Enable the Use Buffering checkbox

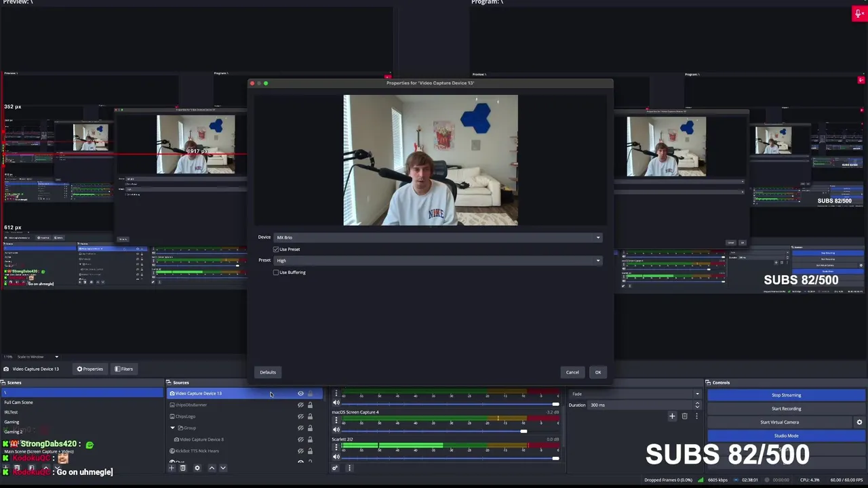coord(276,272)
